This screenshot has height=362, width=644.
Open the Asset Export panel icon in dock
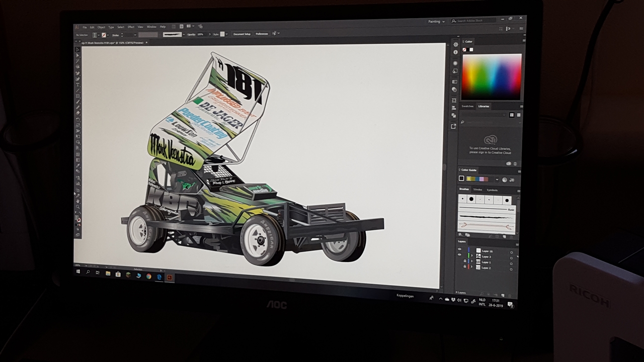click(453, 126)
